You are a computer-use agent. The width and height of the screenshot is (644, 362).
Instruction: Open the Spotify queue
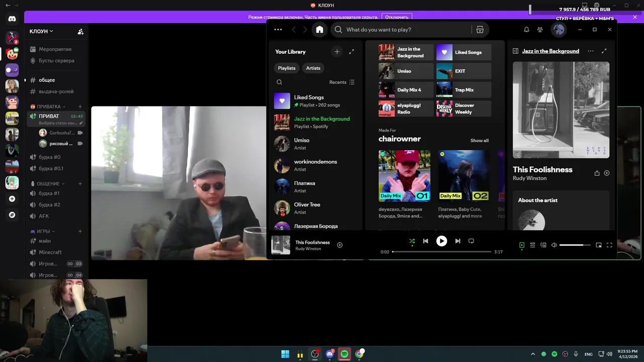click(x=532, y=245)
